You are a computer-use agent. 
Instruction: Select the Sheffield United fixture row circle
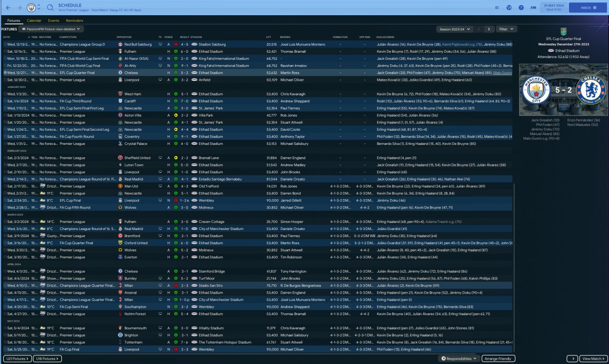click(x=5, y=158)
